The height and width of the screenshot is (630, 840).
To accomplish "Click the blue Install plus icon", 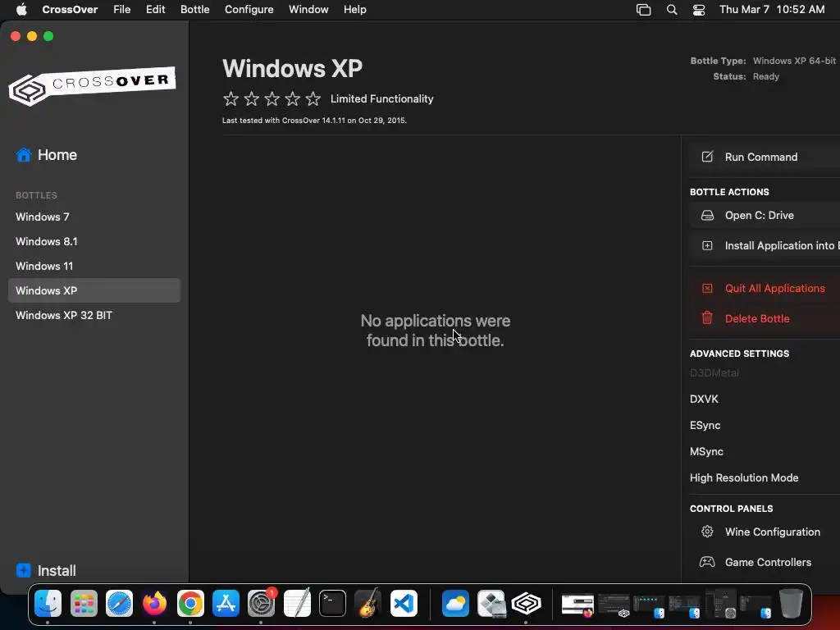I will [x=24, y=570].
